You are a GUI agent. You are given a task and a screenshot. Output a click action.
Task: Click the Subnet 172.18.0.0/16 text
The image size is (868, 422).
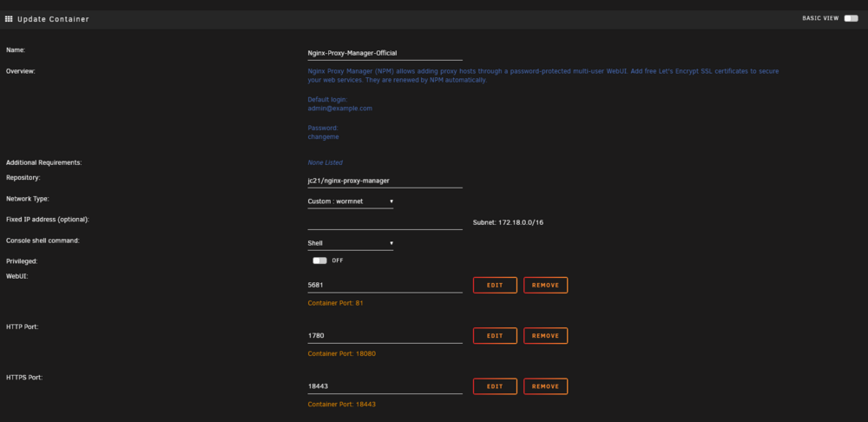tap(508, 222)
